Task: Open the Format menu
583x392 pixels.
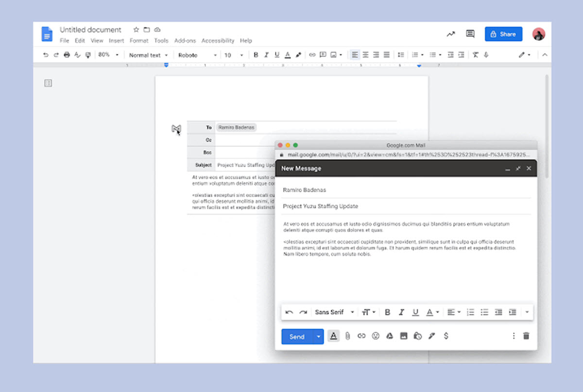Action: [139, 41]
